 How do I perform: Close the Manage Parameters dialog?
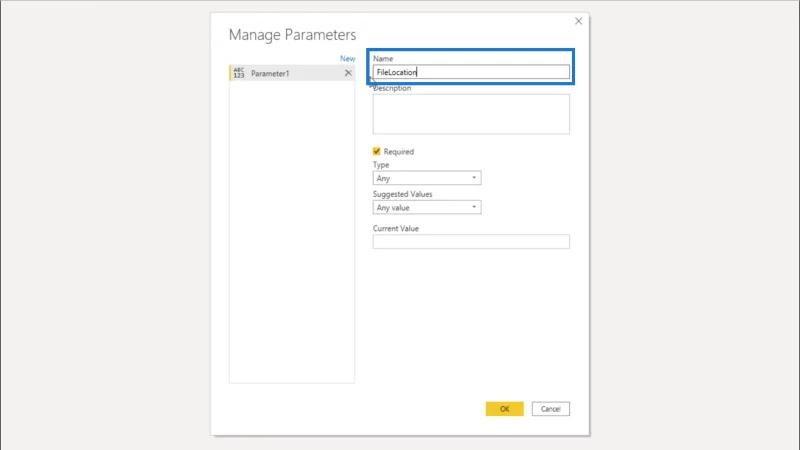click(x=578, y=21)
